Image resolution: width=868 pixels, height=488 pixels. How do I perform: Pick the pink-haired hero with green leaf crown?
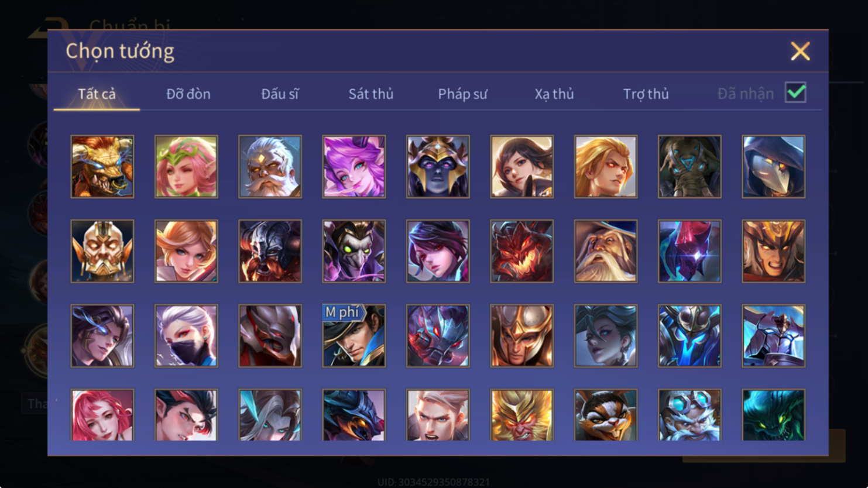(x=186, y=167)
